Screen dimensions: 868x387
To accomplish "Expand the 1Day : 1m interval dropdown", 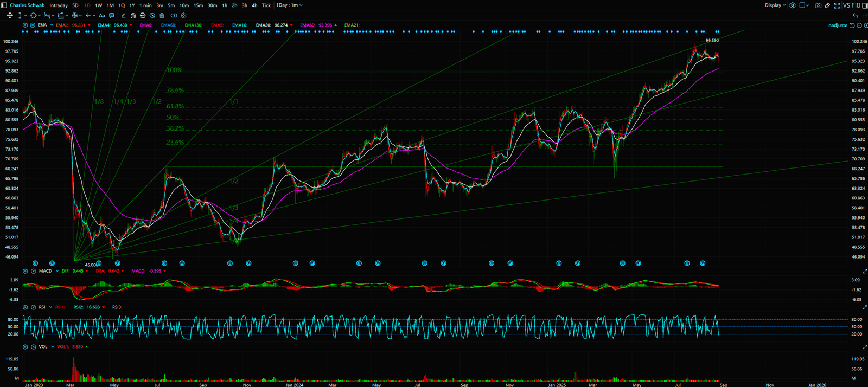I will 289,5.
